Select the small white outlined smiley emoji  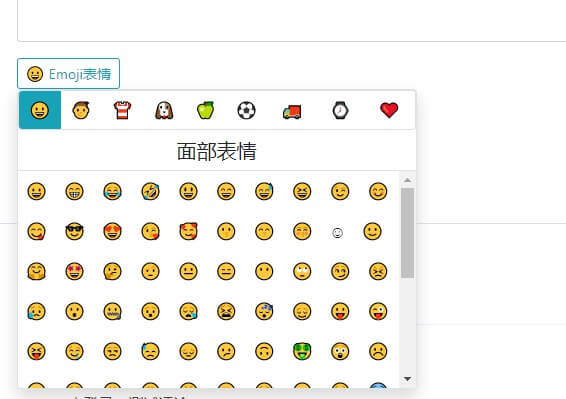coord(338,233)
